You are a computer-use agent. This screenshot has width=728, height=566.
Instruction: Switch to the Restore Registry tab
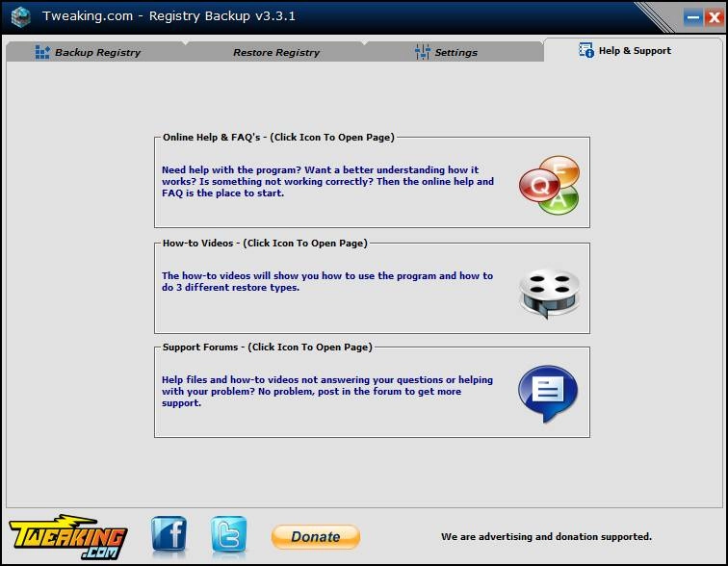click(276, 52)
